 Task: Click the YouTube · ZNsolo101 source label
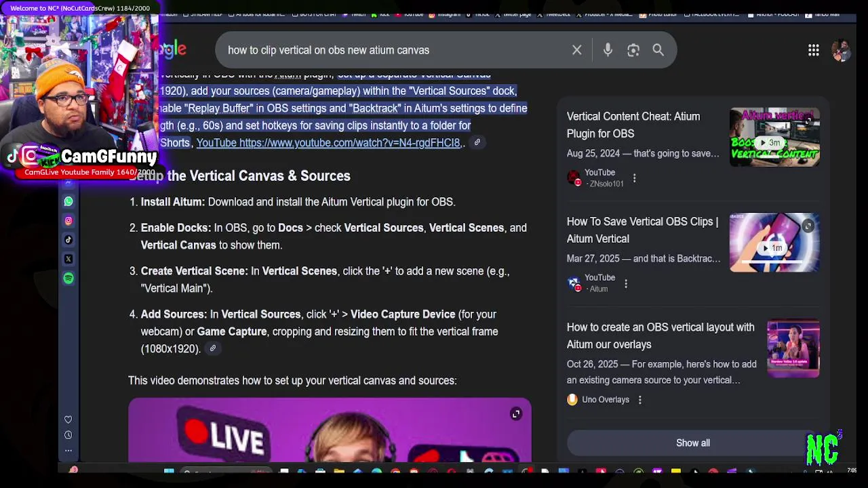[595, 178]
